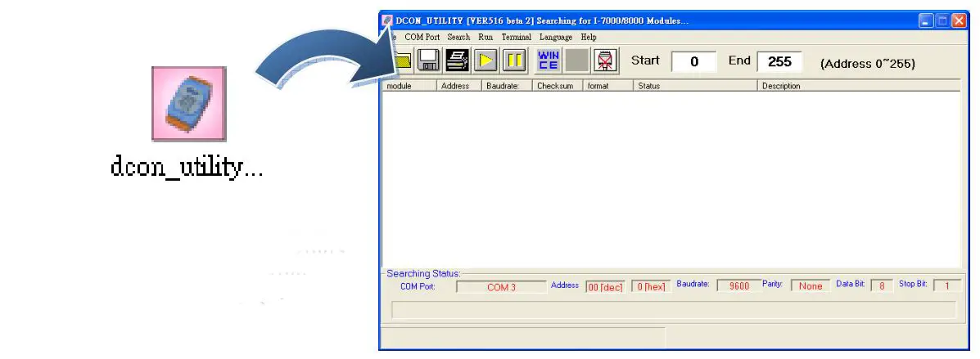Click the COM 3 port status field

tap(501, 287)
